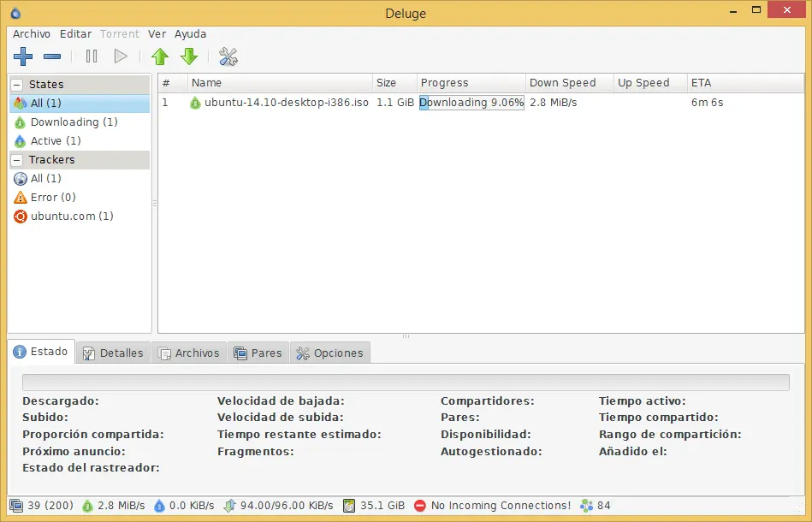Click the empty progress bar in Estado panel
Screen dimensions: 812x522
(x=406, y=383)
